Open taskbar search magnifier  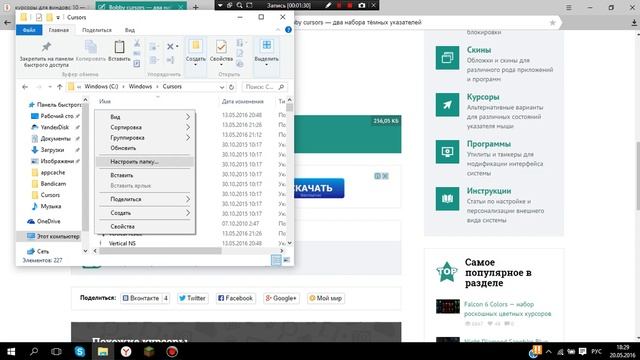pyautogui.click(x=34, y=351)
